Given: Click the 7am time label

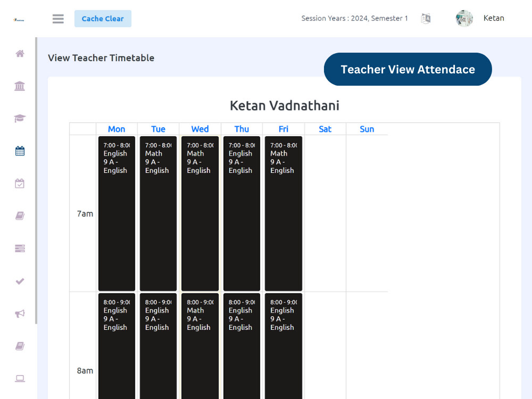Looking at the screenshot, I should [85, 214].
